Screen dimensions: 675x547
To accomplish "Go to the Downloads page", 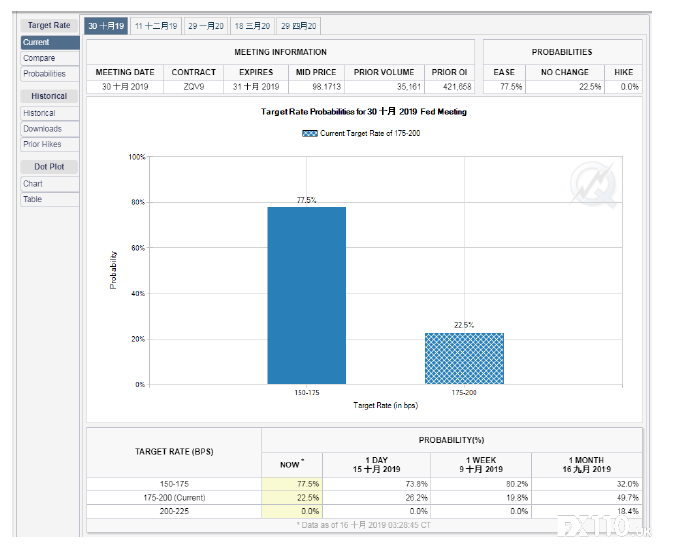I will [50, 129].
